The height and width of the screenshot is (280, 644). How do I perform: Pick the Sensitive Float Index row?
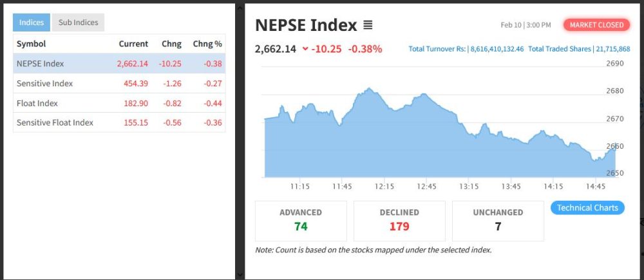(x=119, y=122)
